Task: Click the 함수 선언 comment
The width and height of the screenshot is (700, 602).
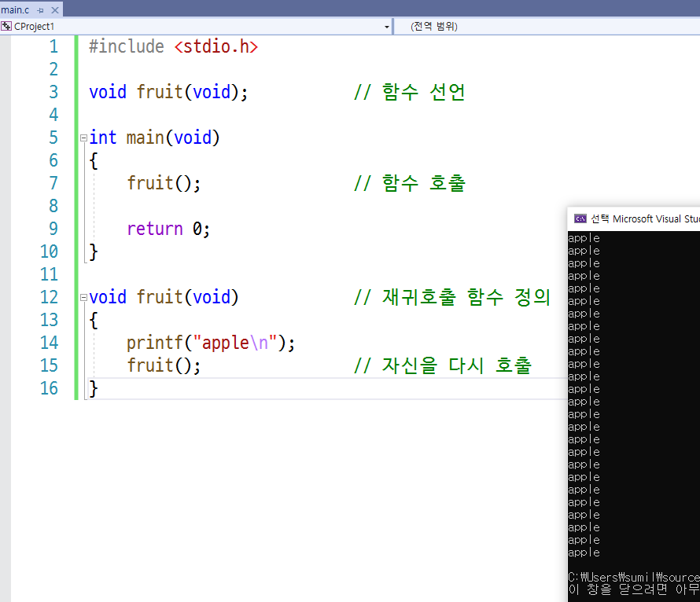Action: (x=409, y=92)
